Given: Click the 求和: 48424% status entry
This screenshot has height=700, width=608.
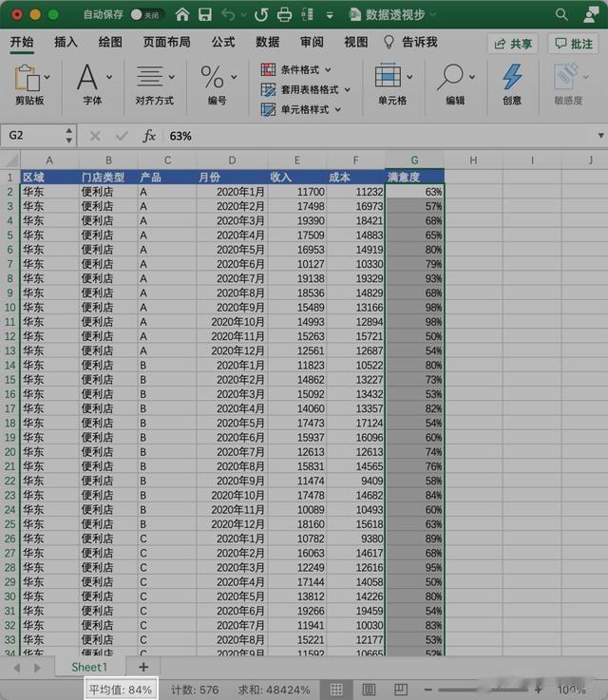Looking at the screenshot, I should tap(274, 690).
